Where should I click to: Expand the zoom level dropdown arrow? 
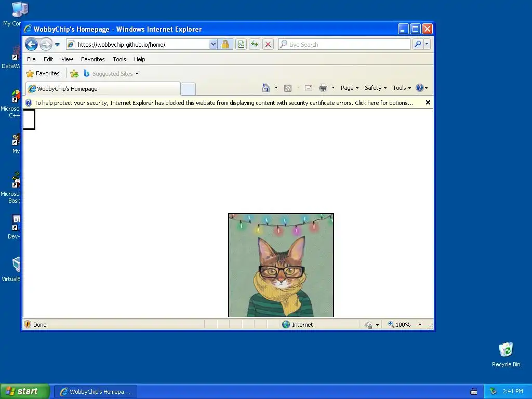420,325
